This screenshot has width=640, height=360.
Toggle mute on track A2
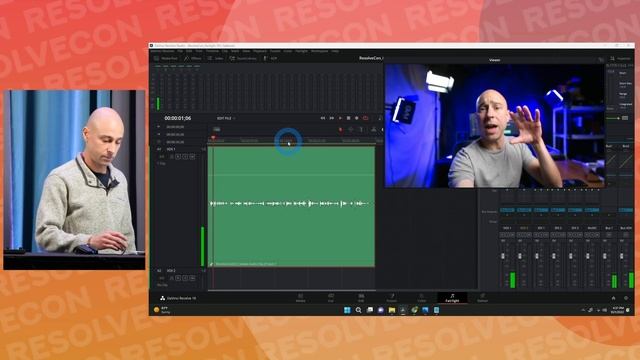[x=192, y=278]
